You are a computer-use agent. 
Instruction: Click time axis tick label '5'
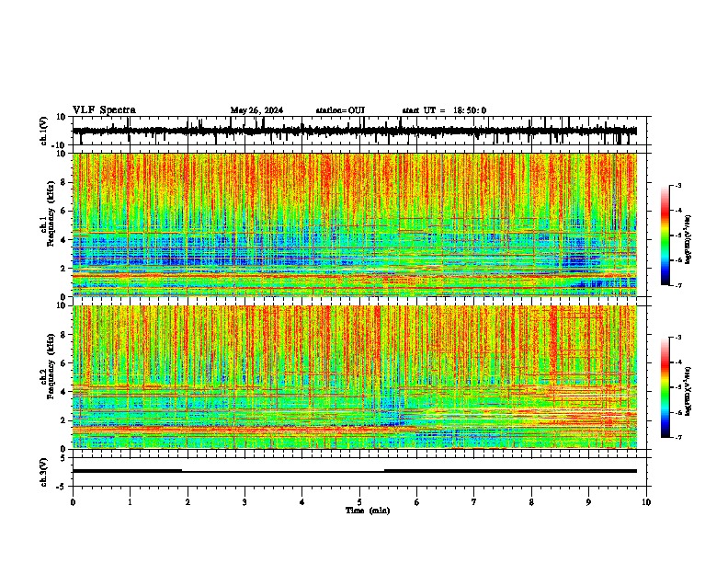(x=359, y=501)
